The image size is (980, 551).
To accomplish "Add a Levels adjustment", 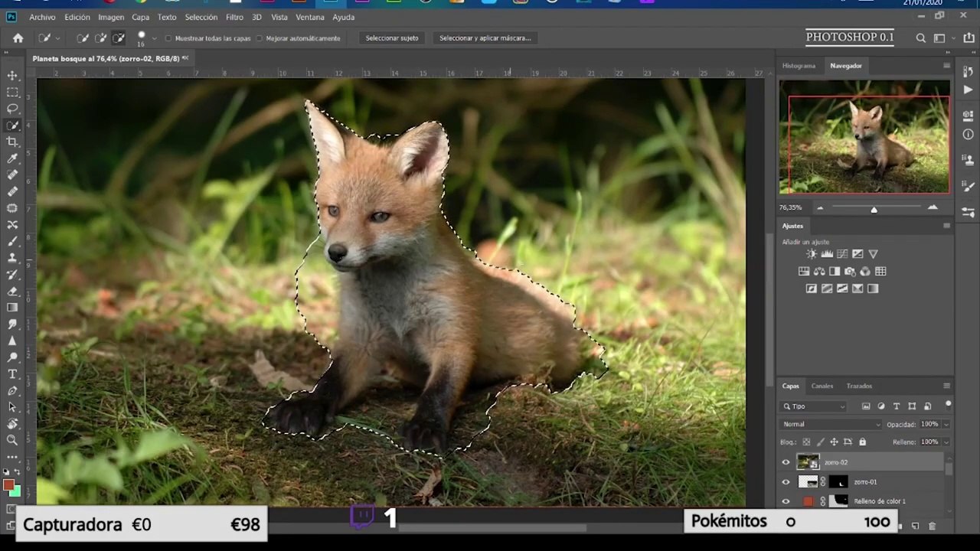I will point(827,254).
